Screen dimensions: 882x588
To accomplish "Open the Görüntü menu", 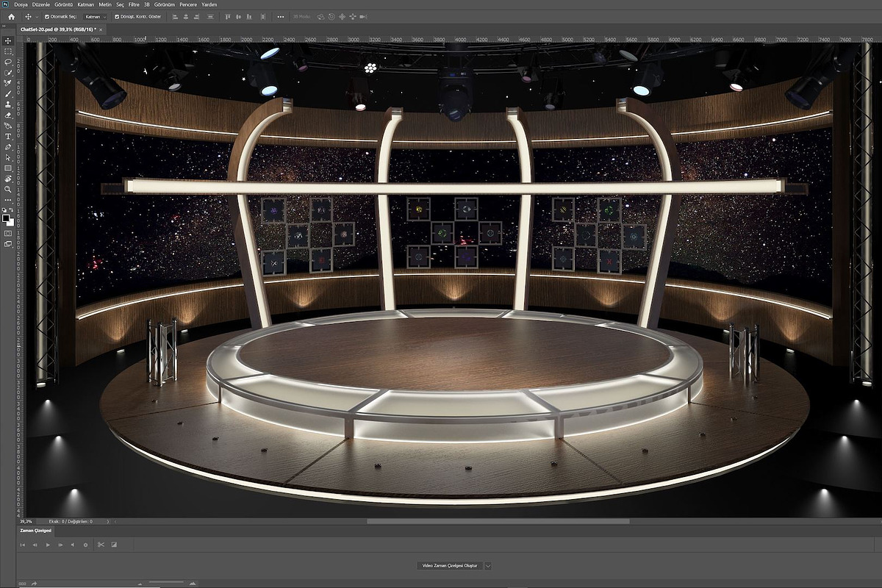I will coord(64,5).
